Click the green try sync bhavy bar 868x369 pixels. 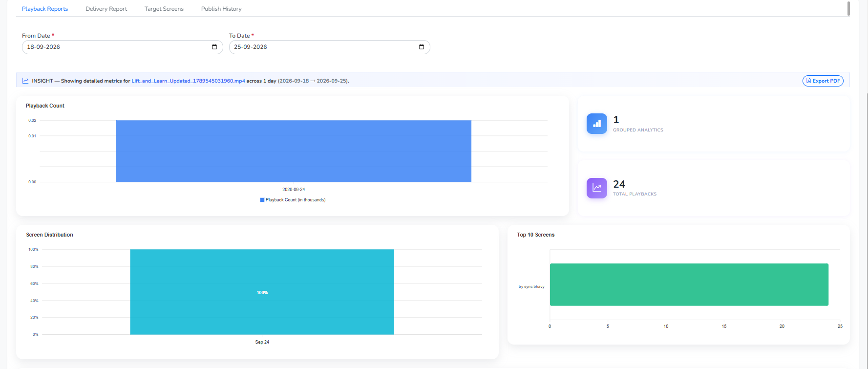689,284
